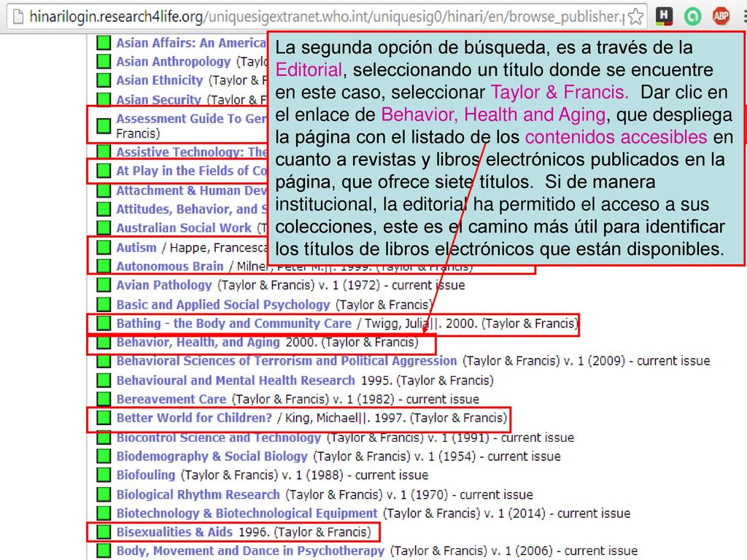Click green square beside Behavioral Sciences of Terrorism
Image resolution: width=747 pixels, height=560 pixels.
[x=104, y=361]
